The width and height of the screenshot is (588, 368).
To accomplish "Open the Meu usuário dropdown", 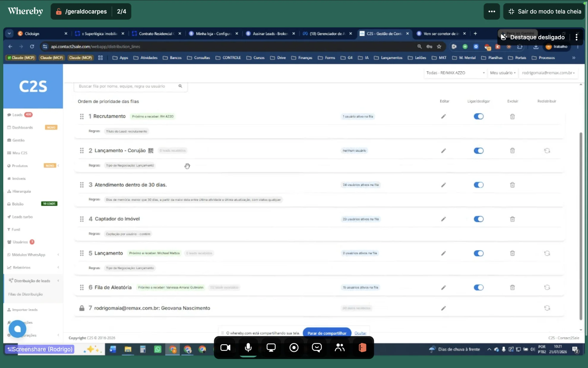I will coord(503,73).
